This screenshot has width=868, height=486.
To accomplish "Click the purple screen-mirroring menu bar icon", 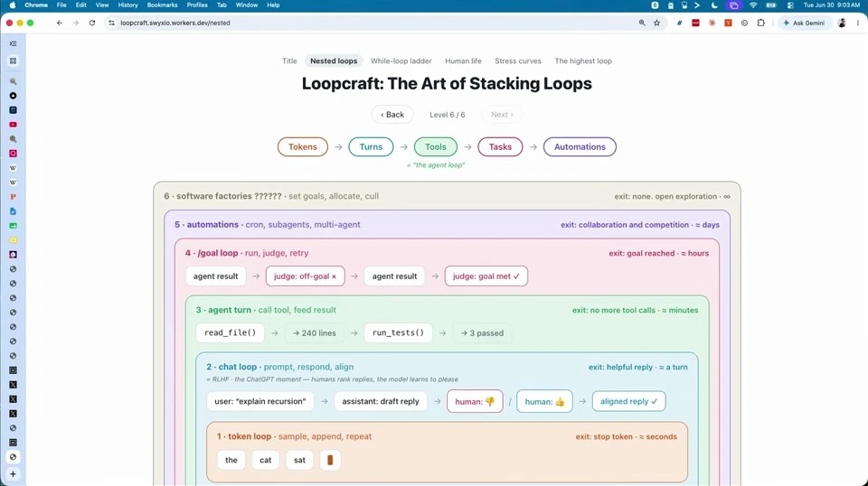I will tap(734, 5).
